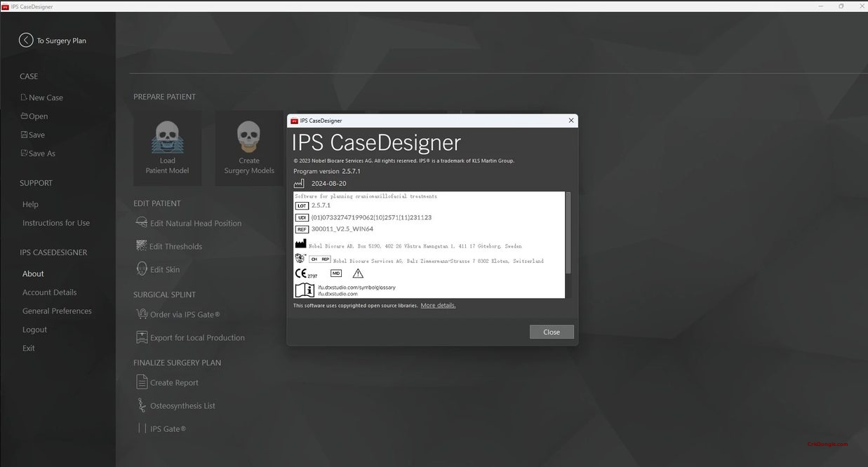Image resolution: width=868 pixels, height=467 pixels.
Task: Maximize or restore the main window
Action: 841,6
